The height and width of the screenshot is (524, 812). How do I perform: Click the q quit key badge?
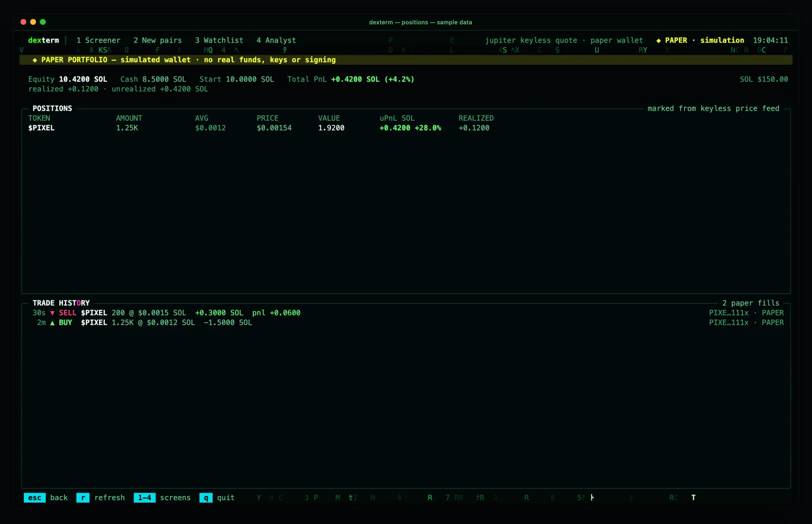[206, 498]
